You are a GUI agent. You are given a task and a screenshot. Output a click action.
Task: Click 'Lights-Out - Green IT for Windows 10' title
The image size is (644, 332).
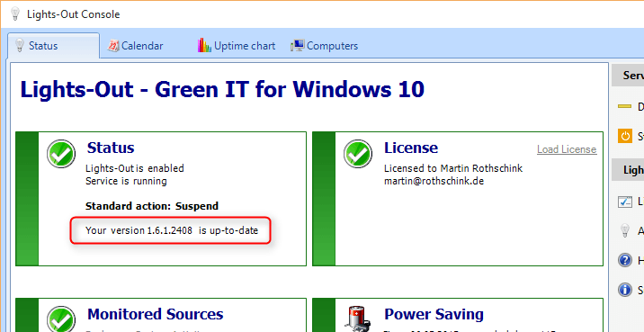tap(222, 90)
